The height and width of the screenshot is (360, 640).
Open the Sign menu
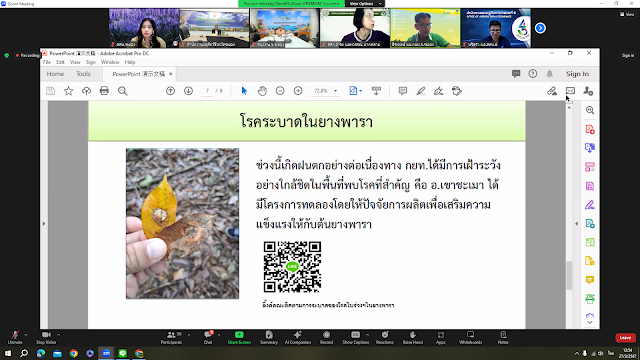[x=91, y=62]
